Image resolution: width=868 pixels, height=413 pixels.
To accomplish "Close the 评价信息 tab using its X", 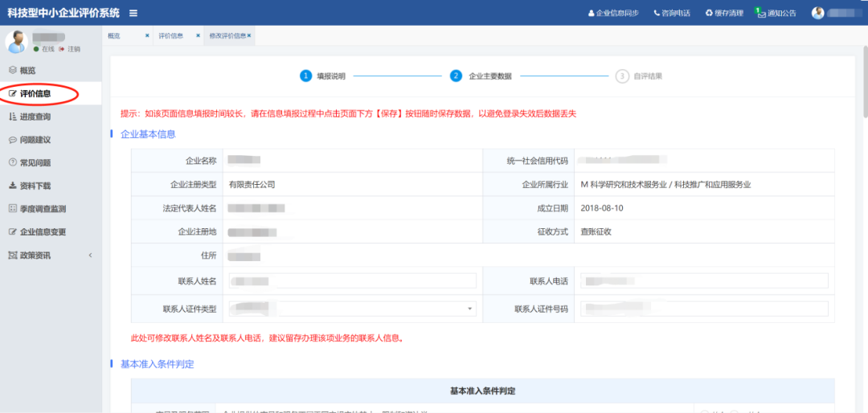I will 199,36.
